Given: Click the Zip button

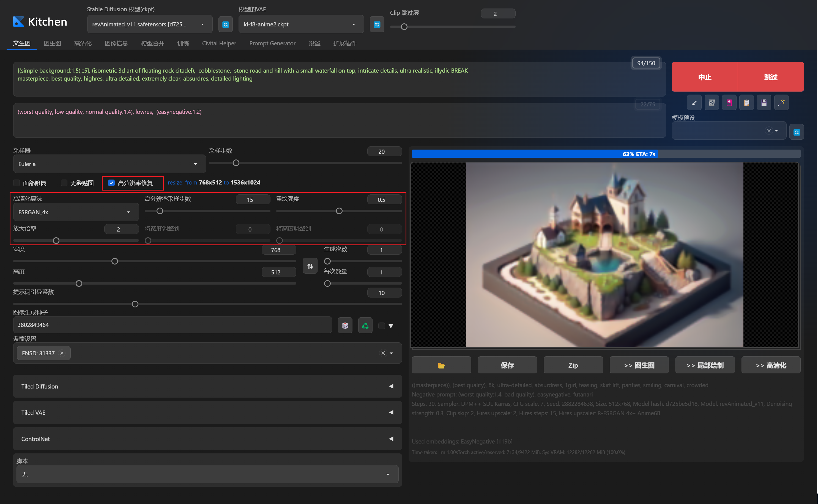Looking at the screenshot, I should (x=573, y=365).
